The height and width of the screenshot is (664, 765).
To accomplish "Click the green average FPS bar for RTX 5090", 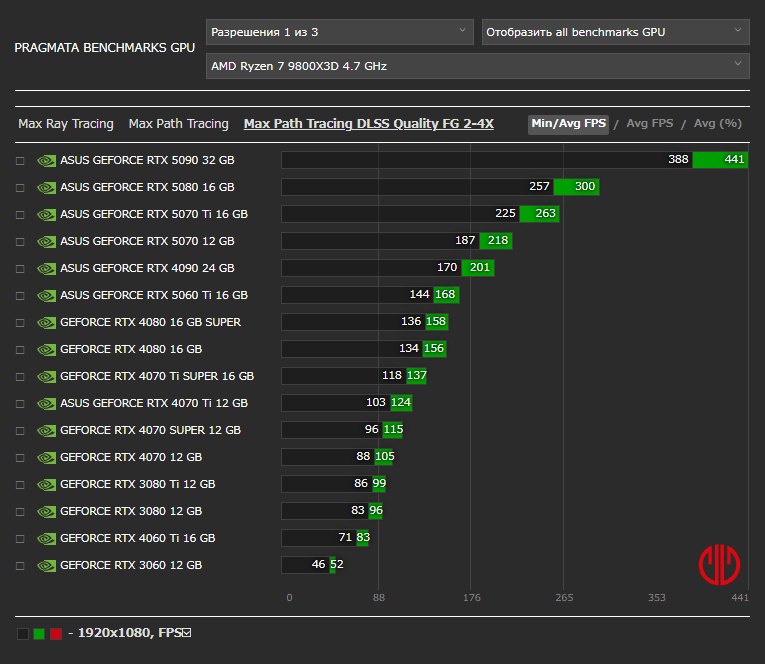I will (x=720, y=160).
